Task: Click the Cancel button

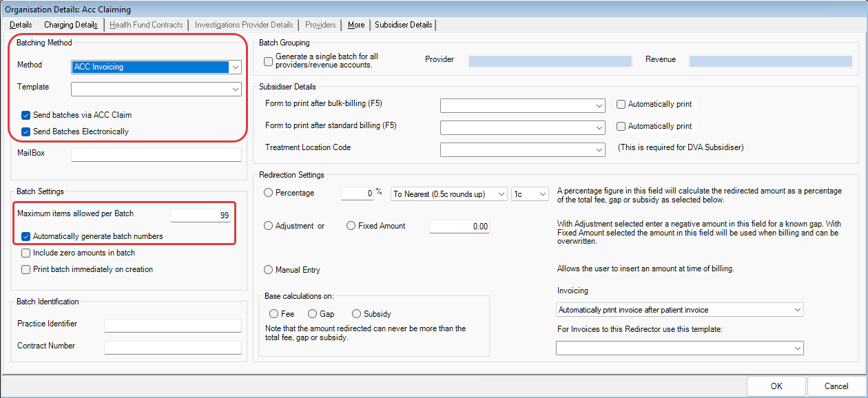Action: pyautogui.click(x=836, y=386)
